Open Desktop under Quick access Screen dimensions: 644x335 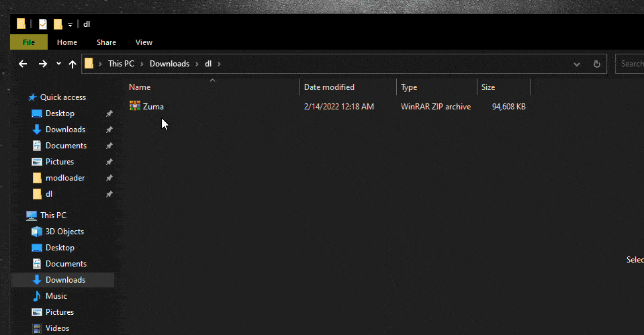click(x=60, y=113)
